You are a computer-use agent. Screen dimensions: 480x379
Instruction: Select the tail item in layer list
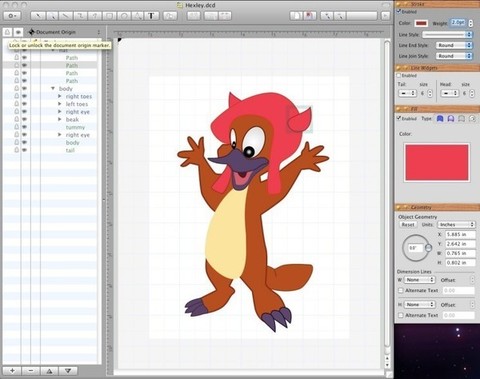click(x=70, y=150)
